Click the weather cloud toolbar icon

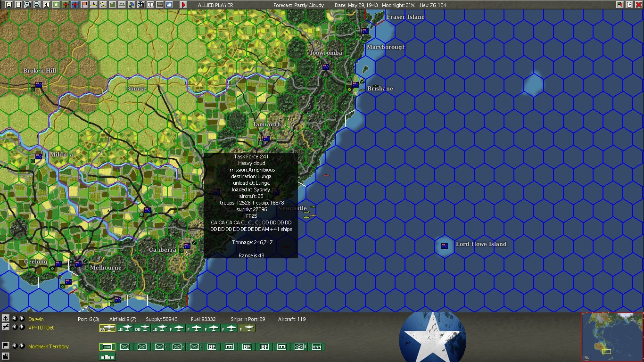pyautogui.click(x=169, y=5)
